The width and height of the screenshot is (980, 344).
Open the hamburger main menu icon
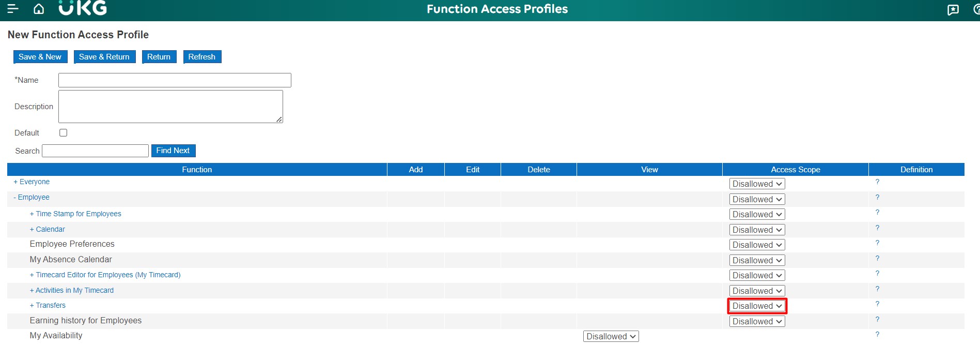click(13, 9)
